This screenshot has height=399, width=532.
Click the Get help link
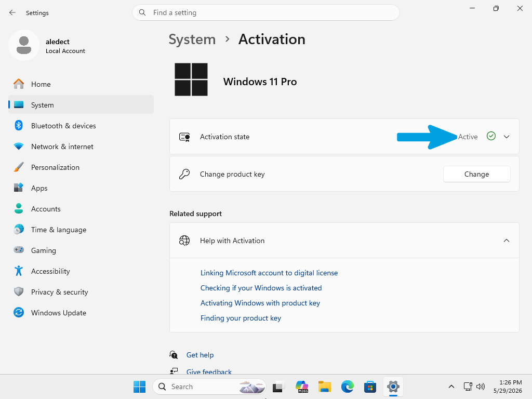coord(200,355)
